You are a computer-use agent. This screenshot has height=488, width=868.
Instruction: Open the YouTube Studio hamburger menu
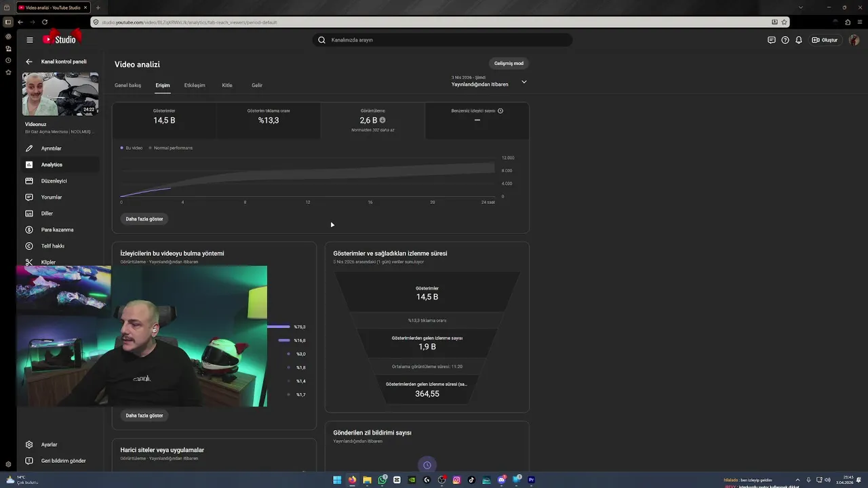(29, 40)
